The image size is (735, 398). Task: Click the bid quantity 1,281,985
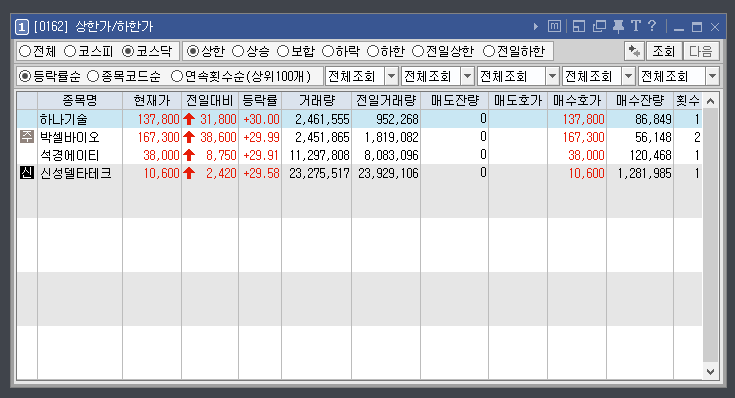pyautogui.click(x=645, y=173)
